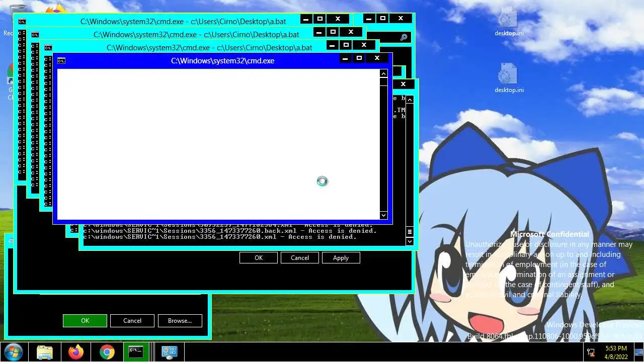Click the line 3356_1473377260.back.xml - Access is denied

pyautogui.click(x=230, y=231)
